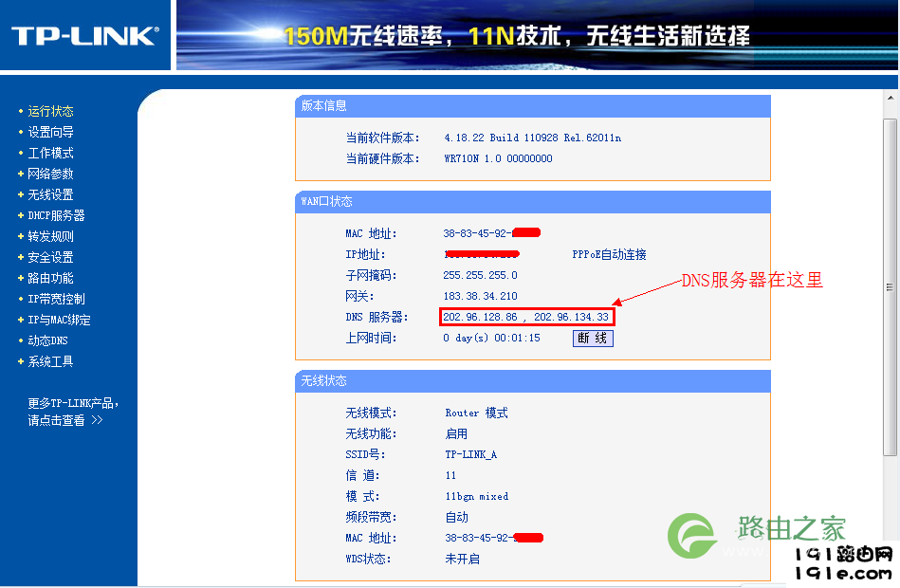The height and width of the screenshot is (588, 900).
Task: Open the 设置向导 setup wizard
Action: pyautogui.click(x=50, y=132)
